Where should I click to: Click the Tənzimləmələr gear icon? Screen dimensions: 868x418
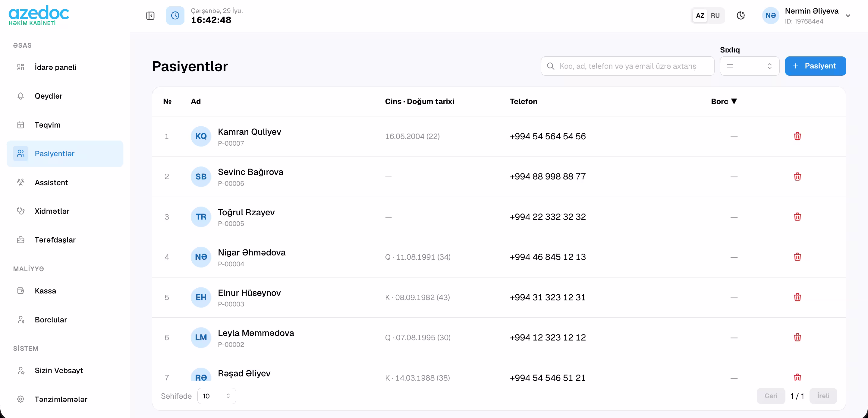(x=20, y=399)
